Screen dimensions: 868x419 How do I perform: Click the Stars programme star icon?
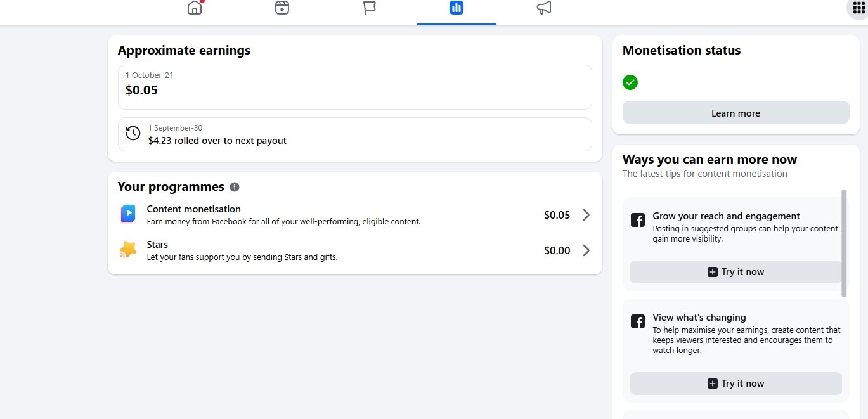pyautogui.click(x=127, y=250)
